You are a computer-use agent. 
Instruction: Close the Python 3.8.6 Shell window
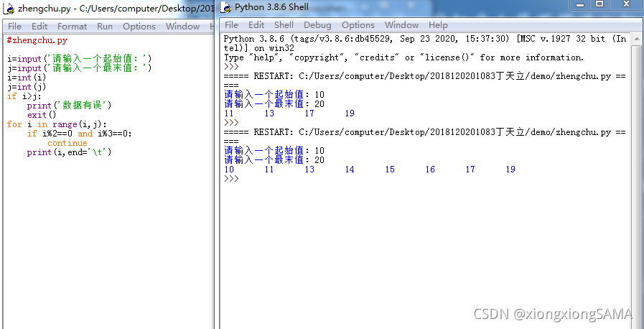coord(627,4)
